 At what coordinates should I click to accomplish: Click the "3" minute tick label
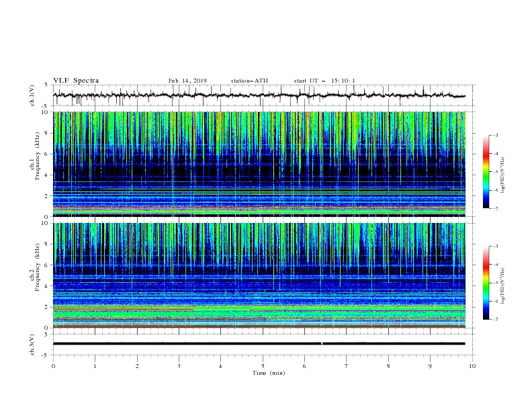point(179,366)
